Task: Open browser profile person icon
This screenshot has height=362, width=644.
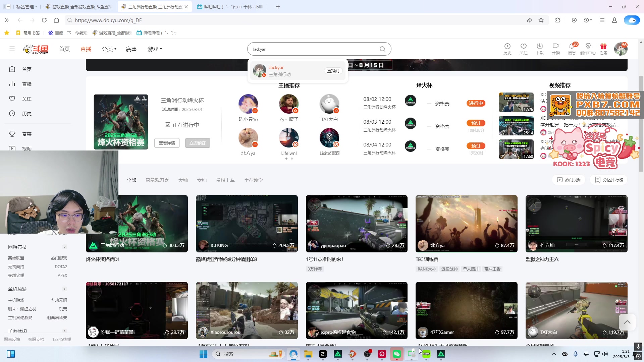Action: point(614,20)
